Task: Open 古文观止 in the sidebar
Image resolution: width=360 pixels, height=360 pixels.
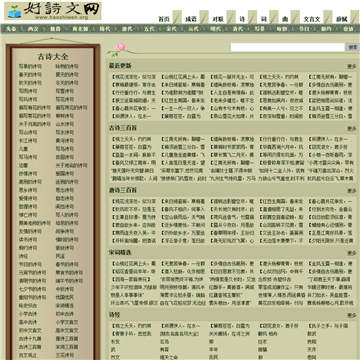Action: coord(28,355)
